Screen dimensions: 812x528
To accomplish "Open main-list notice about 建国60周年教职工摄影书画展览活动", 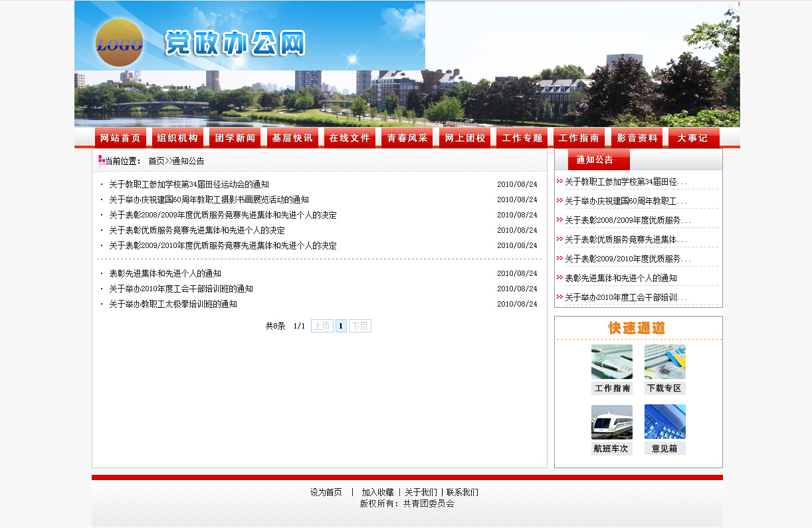I will click(x=209, y=199).
